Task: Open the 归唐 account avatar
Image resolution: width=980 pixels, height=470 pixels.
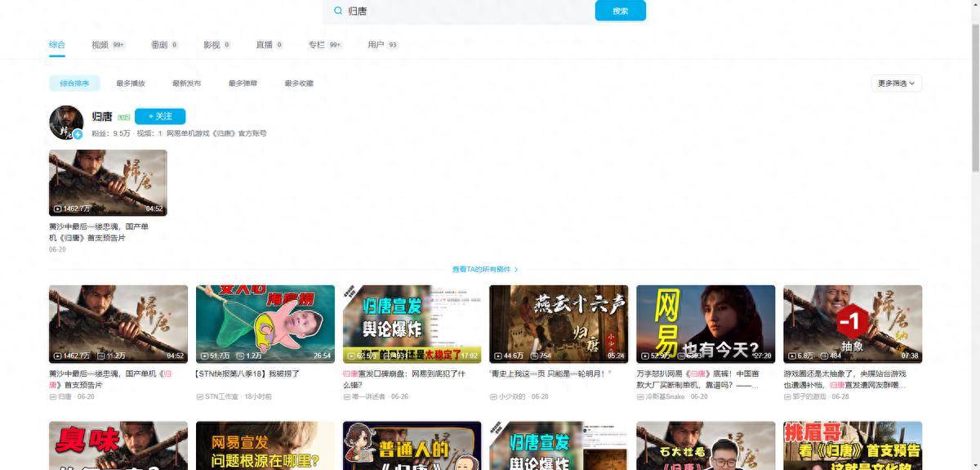Action: click(66, 122)
